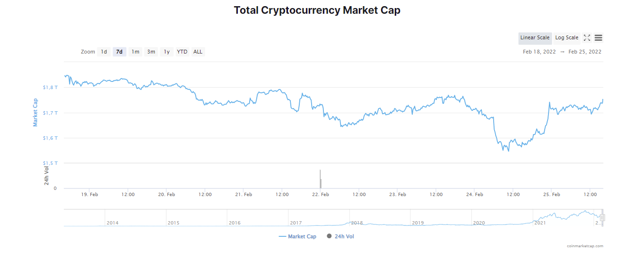Switch to Log Scale
This screenshot has width=644, height=260.
click(566, 38)
